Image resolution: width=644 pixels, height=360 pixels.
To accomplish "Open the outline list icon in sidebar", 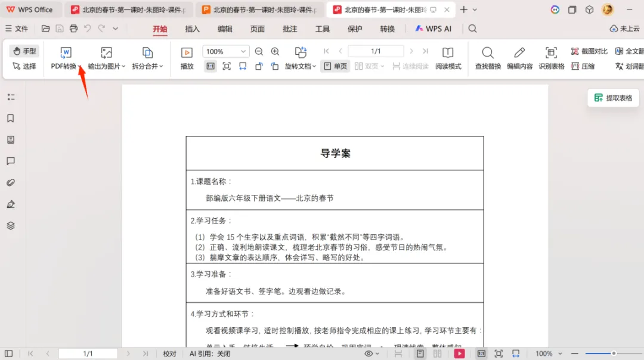I will (11, 97).
